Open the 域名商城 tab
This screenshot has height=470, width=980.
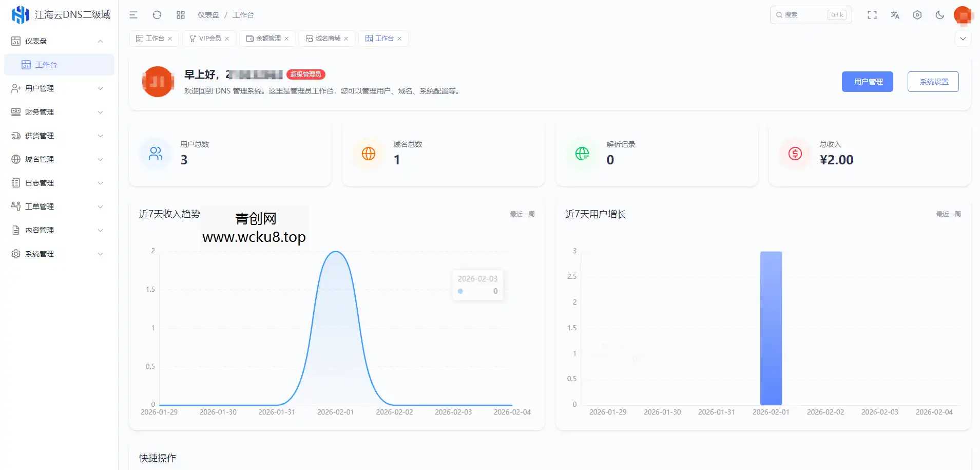tap(325, 38)
